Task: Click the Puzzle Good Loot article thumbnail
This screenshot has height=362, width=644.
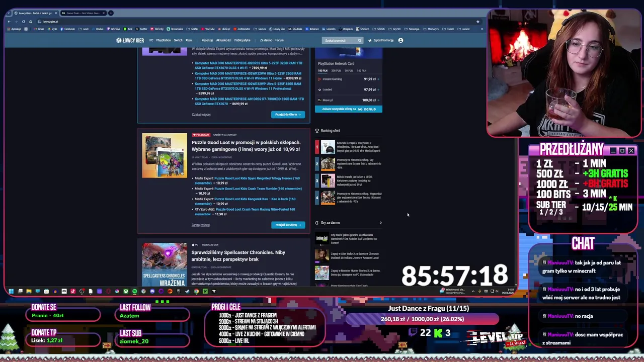Action: (x=165, y=156)
